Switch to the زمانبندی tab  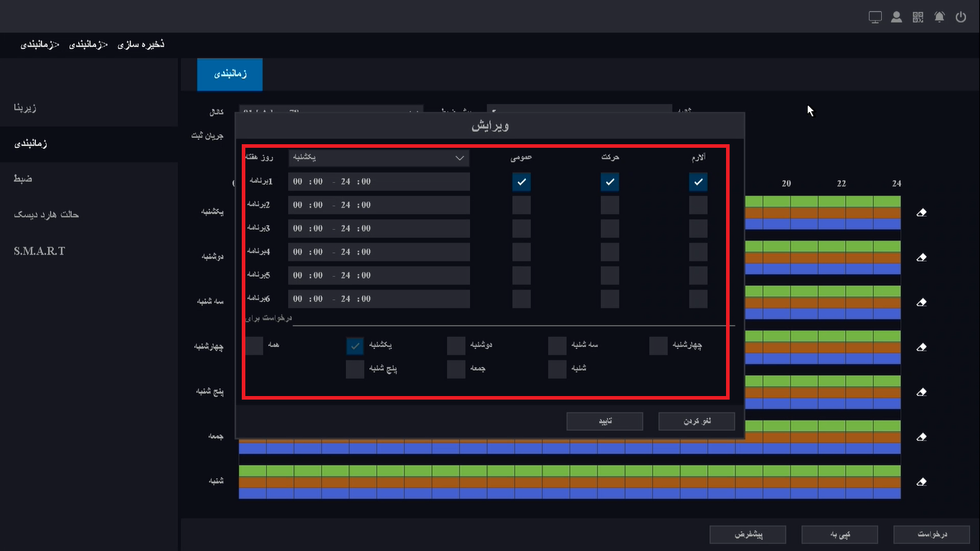(x=230, y=75)
